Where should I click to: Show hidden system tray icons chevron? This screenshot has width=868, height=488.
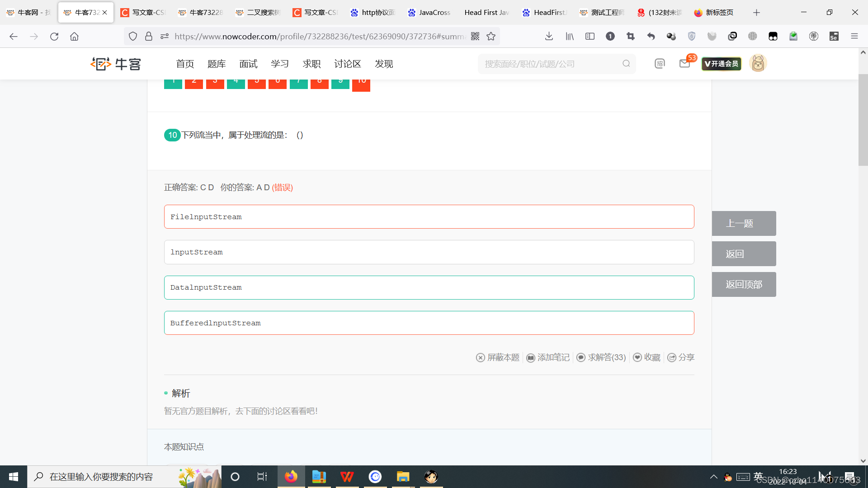coord(714,477)
